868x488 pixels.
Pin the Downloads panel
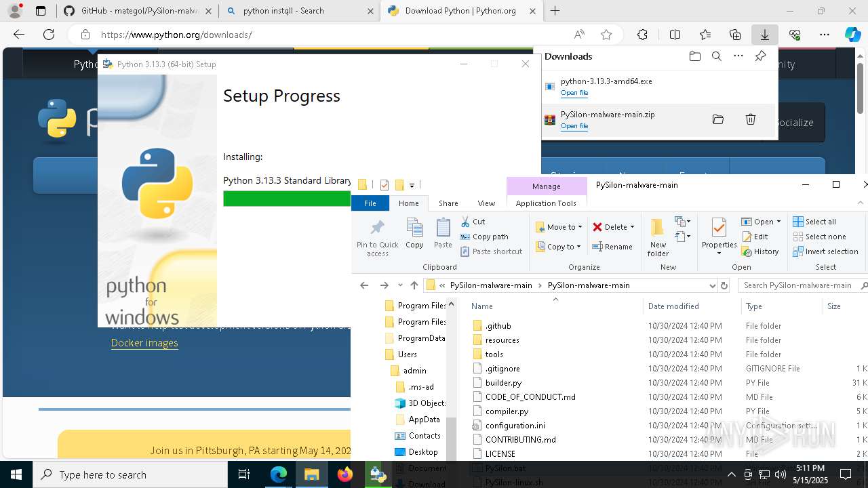761,56
